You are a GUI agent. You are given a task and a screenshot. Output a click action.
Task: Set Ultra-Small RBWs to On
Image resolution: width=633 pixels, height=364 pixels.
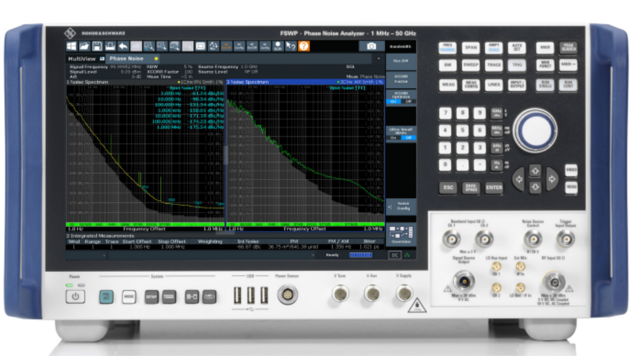(393, 138)
